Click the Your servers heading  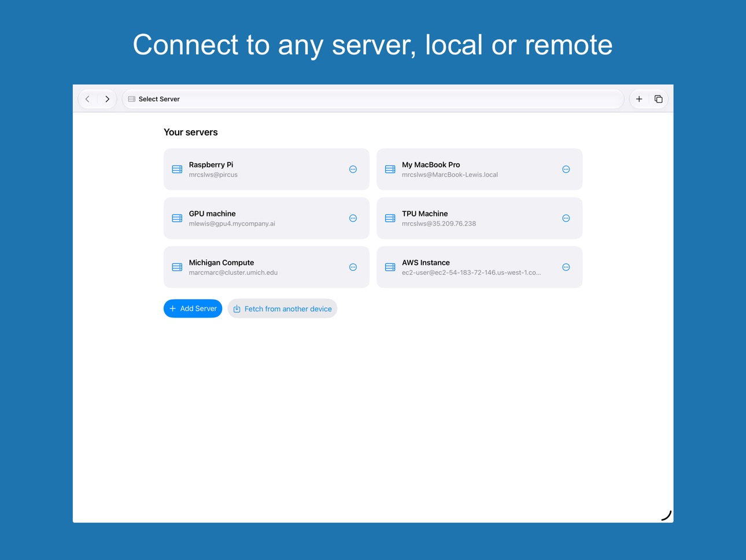[x=191, y=132]
